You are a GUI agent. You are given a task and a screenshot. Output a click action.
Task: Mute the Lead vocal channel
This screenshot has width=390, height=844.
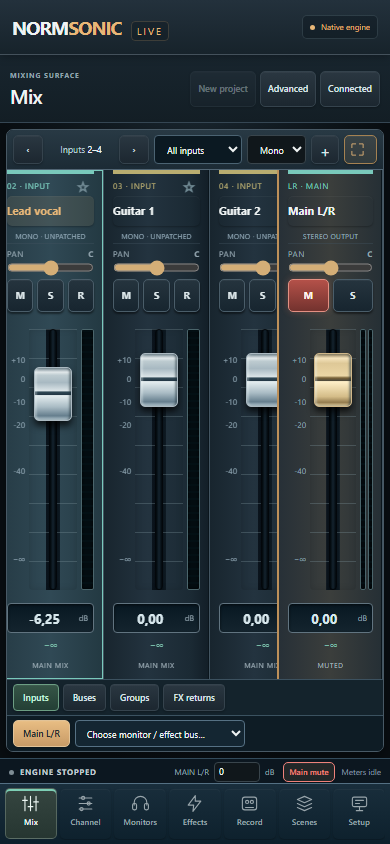[x=20, y=296]
